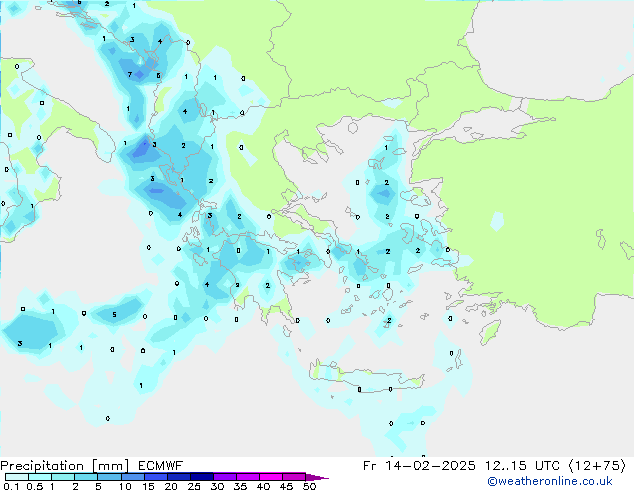This screenshot has height=490, width=634.
Task: Click the '12..15 UTC' time text
Action: (522, 466)
